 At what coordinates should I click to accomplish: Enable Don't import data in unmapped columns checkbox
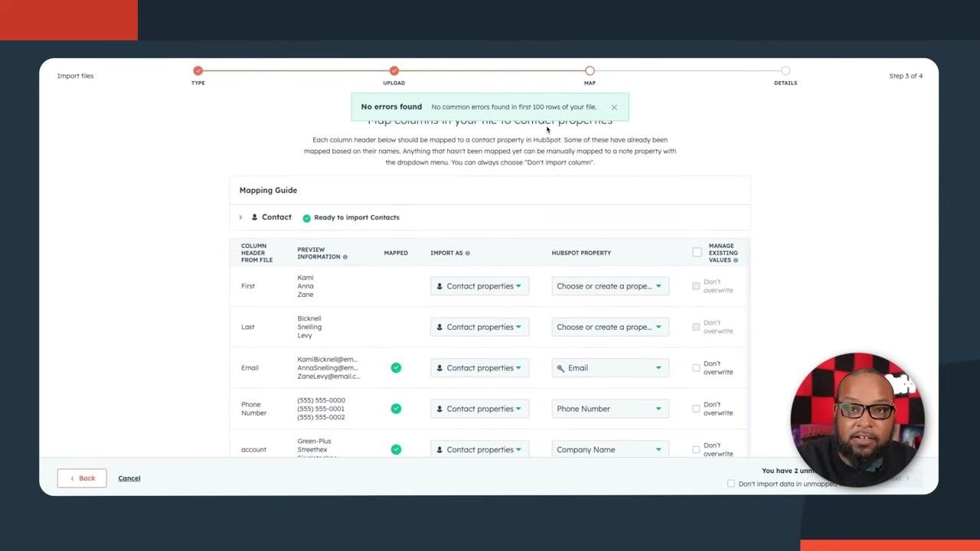[731, 484]
